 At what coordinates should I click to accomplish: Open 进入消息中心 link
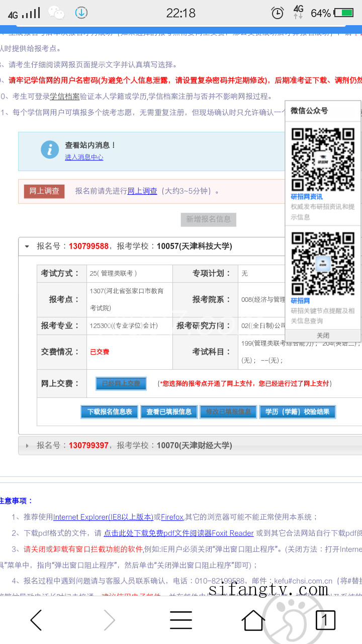pyautogui.click(x=84, y=157)
